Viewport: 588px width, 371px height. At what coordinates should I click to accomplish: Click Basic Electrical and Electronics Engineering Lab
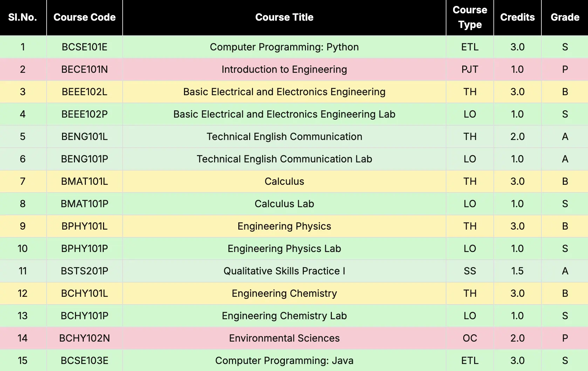coord(284,114)
